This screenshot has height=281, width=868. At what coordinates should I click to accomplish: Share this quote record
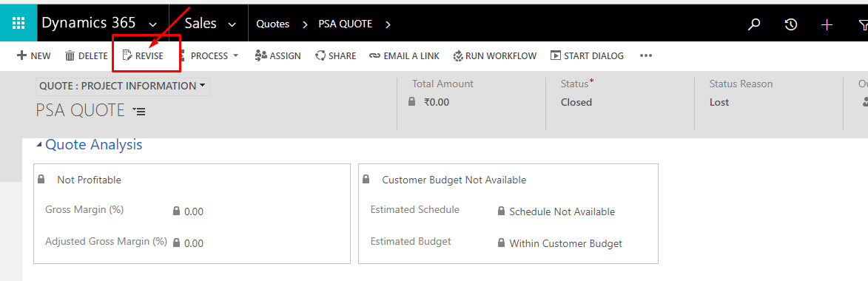(x=336, y=56)
